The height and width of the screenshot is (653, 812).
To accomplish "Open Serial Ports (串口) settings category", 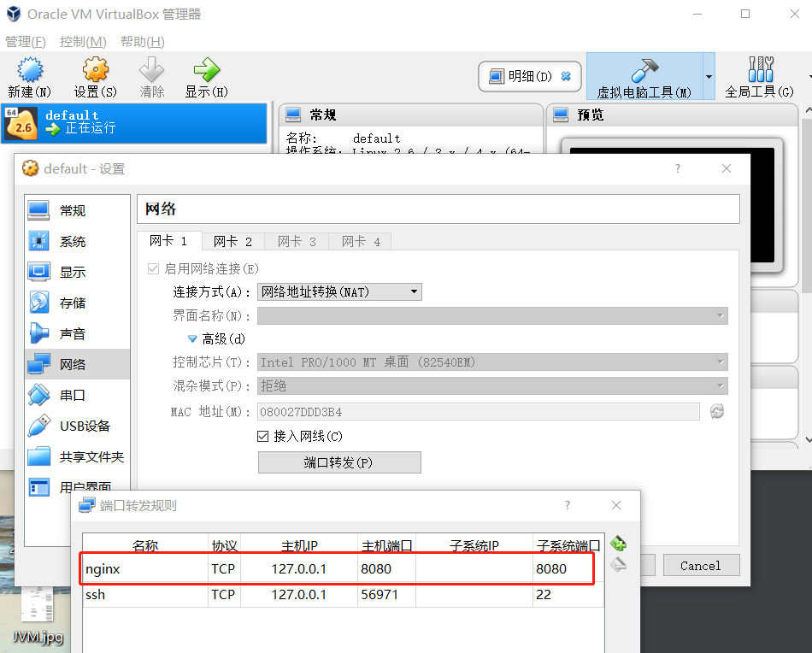I will click(77, 395).
